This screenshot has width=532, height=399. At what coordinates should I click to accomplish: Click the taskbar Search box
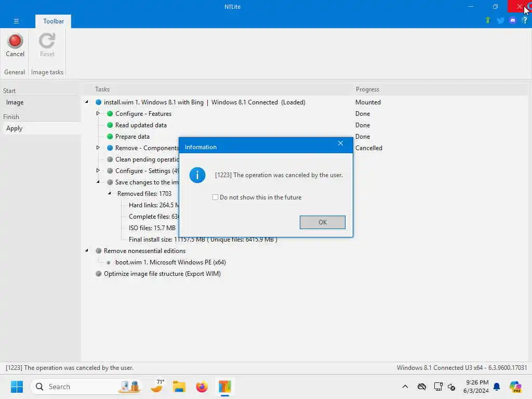[x=87, y=387]
